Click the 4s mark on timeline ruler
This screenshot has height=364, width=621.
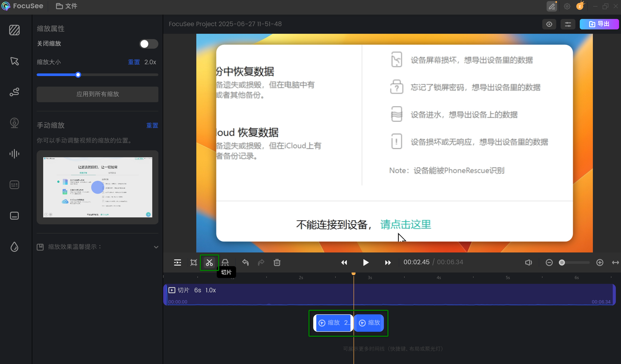tap(439, 278)
